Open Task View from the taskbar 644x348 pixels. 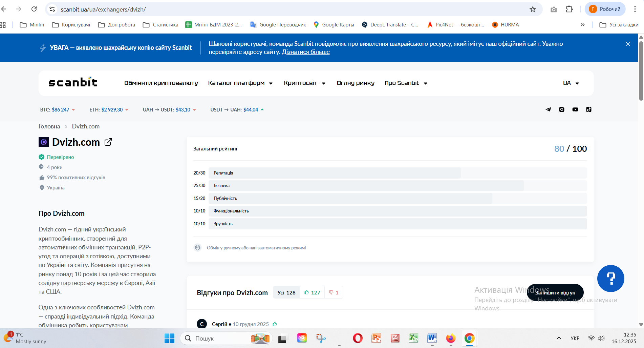coord(283,338)
